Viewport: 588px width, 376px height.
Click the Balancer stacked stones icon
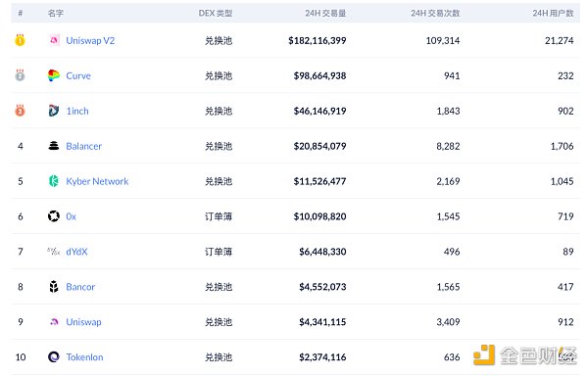[x=54, y=146]
